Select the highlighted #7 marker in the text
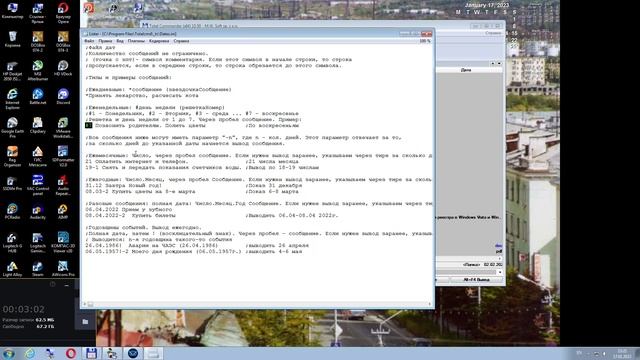Viewport: 640px width, 360px height. click(x=89, y=125)
